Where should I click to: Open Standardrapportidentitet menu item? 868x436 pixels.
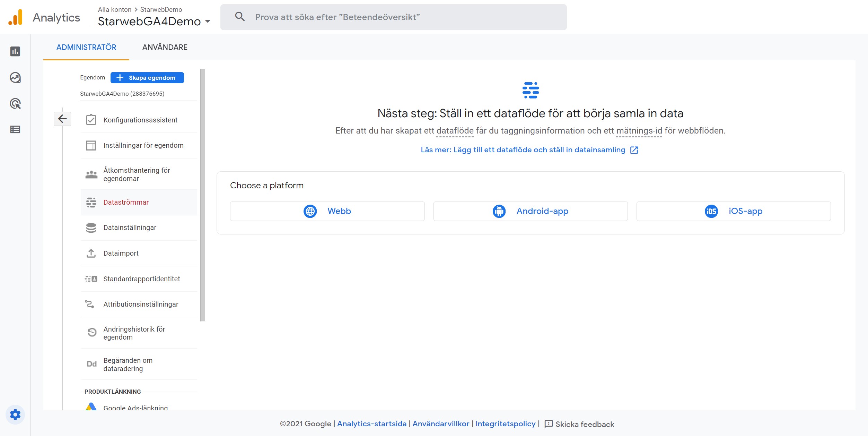pos(139,279)
